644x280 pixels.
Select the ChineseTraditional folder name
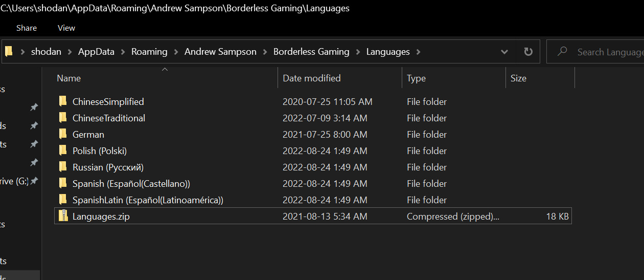[109, 118]
